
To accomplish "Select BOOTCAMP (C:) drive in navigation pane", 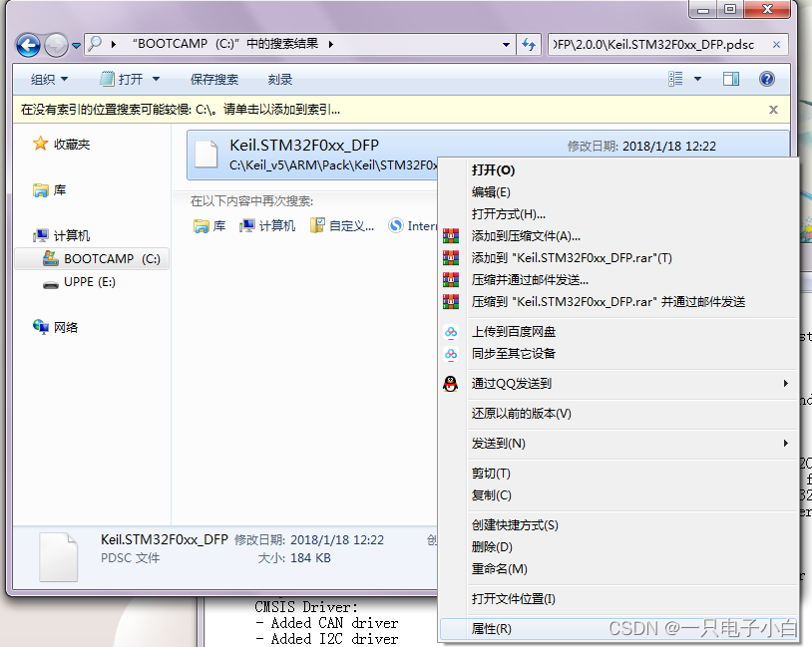I will (x=92, y=258).
